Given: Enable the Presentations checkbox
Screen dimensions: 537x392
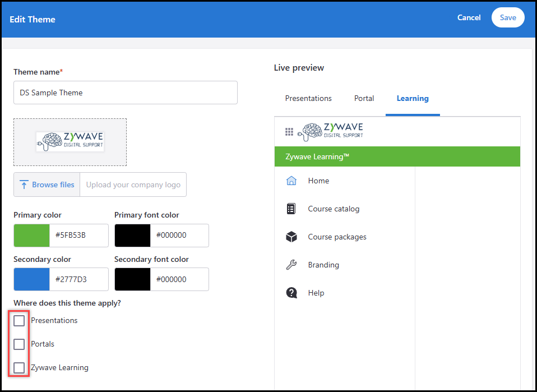Looking at the screenshot, I should 19,321.
